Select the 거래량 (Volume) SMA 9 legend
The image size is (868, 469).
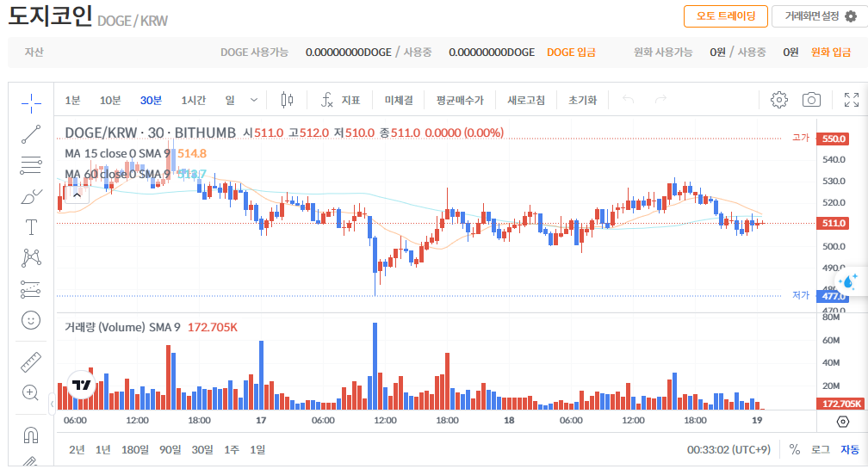tap(122, 327)
